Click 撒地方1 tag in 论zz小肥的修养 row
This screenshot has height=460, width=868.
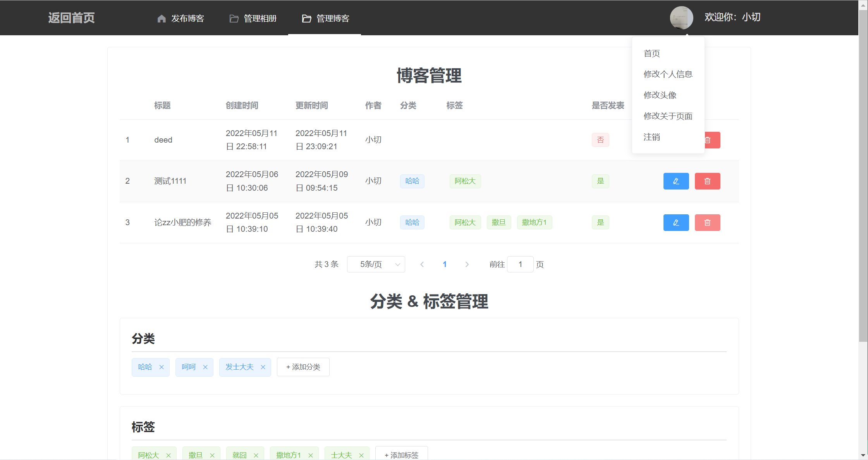coord(535,222)
